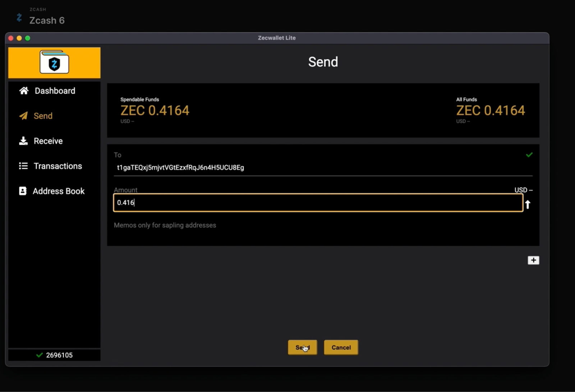Screen dimensions: 575x392
Task: Click the Receive download icon
Action: (x=23, y=141)
